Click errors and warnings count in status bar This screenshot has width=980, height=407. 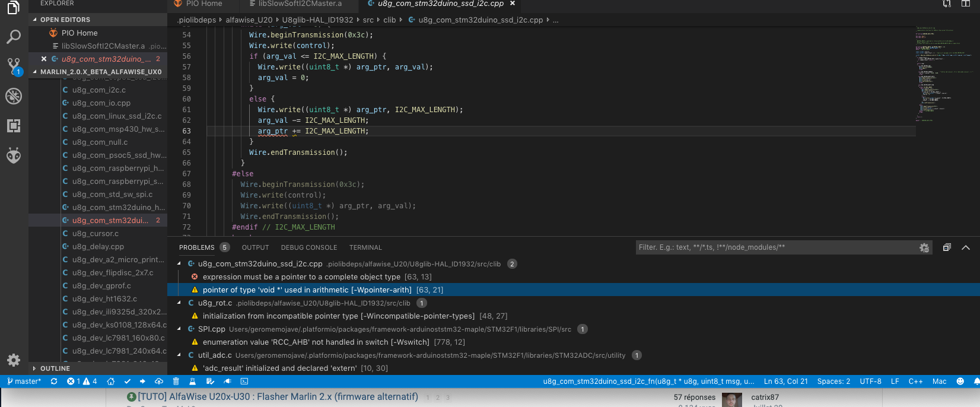coord(82,381)
